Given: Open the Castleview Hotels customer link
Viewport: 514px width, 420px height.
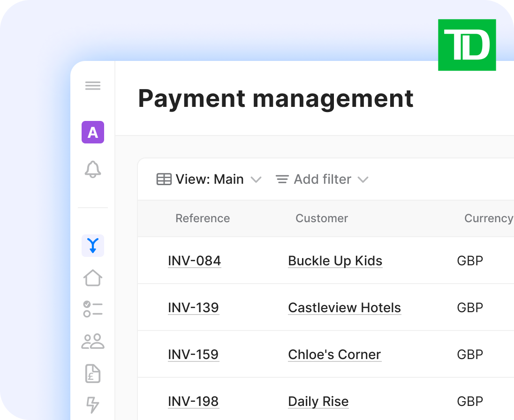Looking at the screenshot, I should tap(344, 307).
